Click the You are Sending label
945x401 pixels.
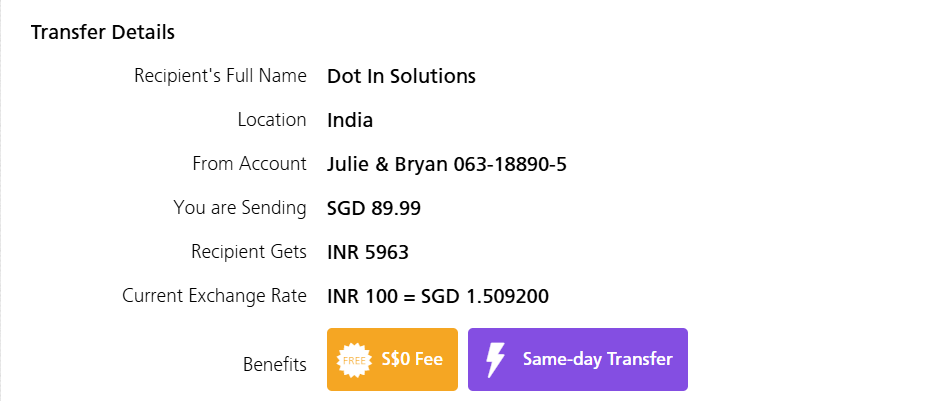coord(240,208)
